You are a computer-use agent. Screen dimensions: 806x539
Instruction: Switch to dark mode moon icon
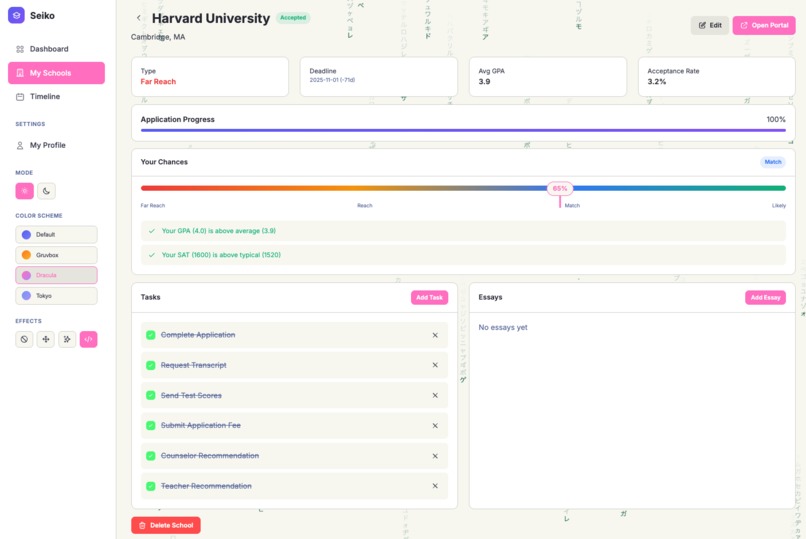tap(46, 191)
